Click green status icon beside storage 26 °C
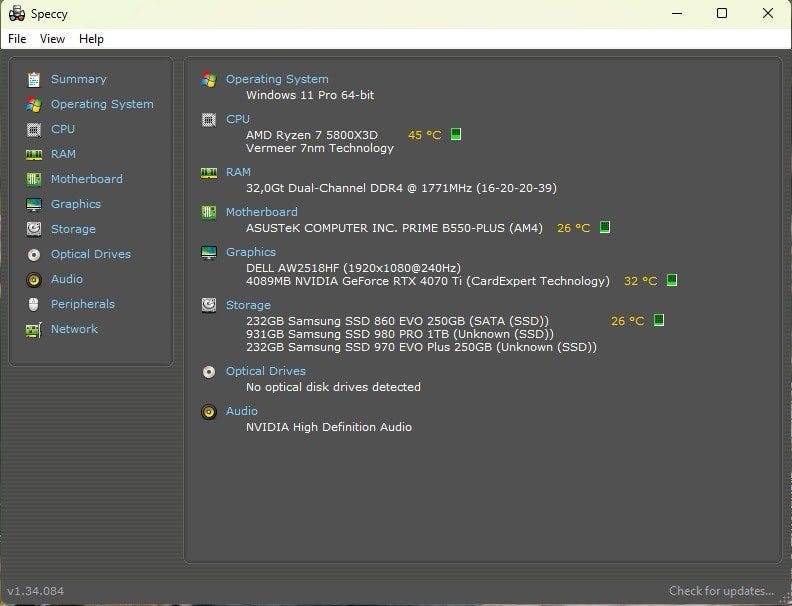 point(659,320)
